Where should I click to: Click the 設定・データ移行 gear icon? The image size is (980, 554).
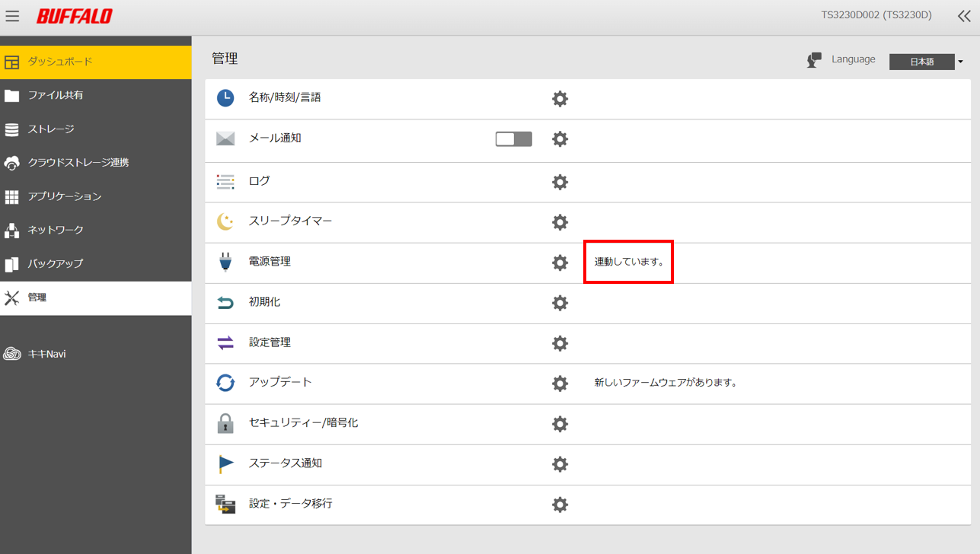(x=560, y=505)
